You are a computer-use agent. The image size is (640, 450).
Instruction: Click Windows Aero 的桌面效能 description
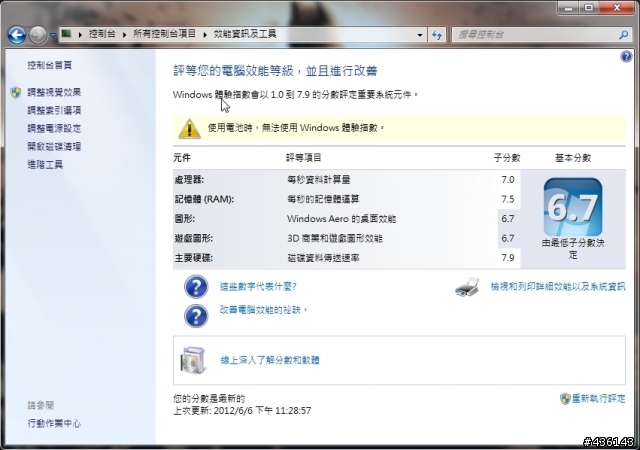(x=342, y=219)
